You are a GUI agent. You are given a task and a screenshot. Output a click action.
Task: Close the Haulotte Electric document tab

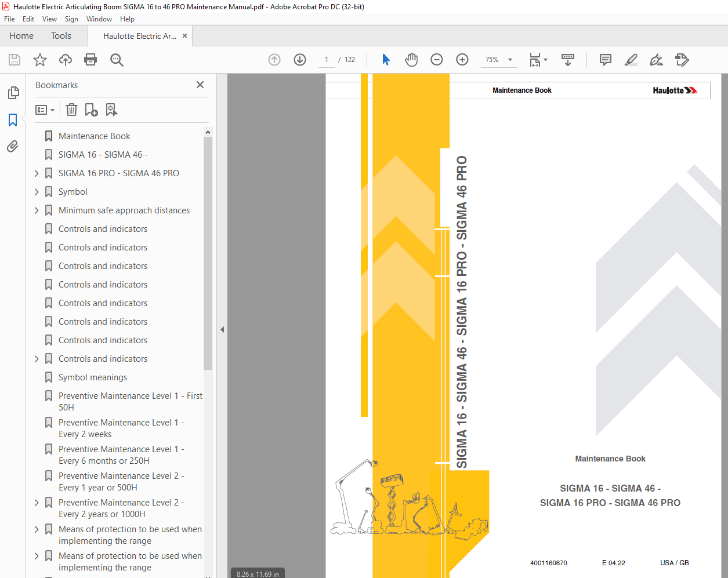click(185, 36)
